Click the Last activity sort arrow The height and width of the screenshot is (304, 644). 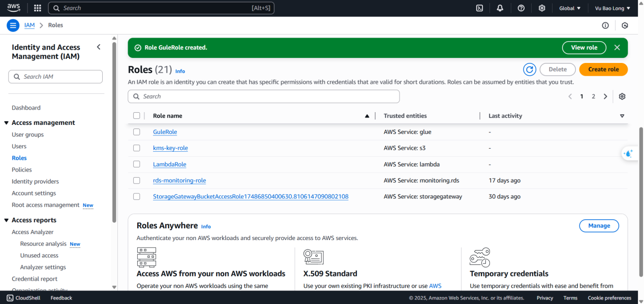coord(622,116)
